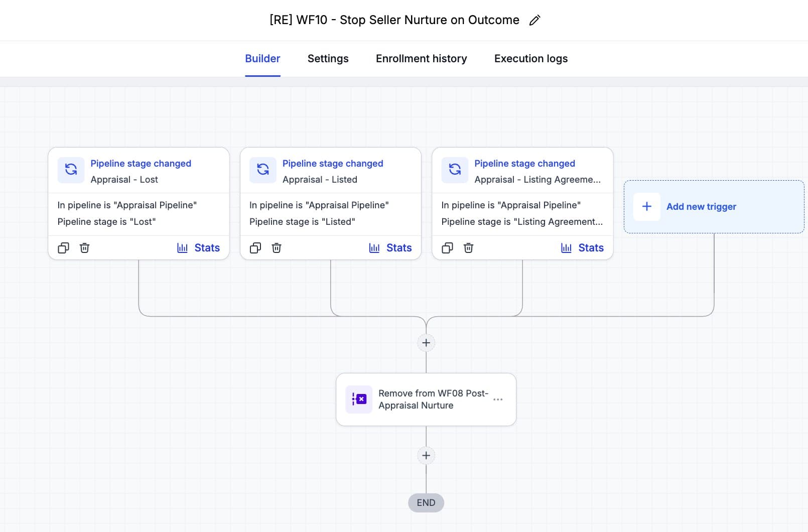This screenshot has width=808, height=532.
Task: View the Execution logs tab
Action: [x=531, y=59]
